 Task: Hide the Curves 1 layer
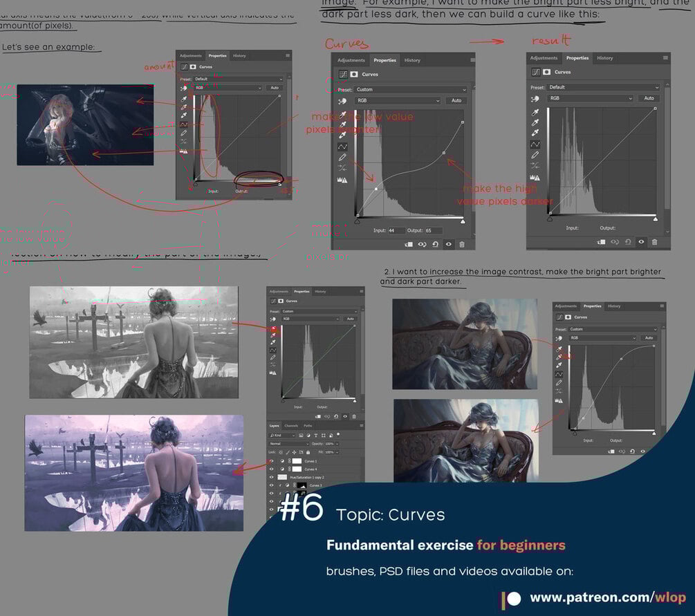(272, 461)
